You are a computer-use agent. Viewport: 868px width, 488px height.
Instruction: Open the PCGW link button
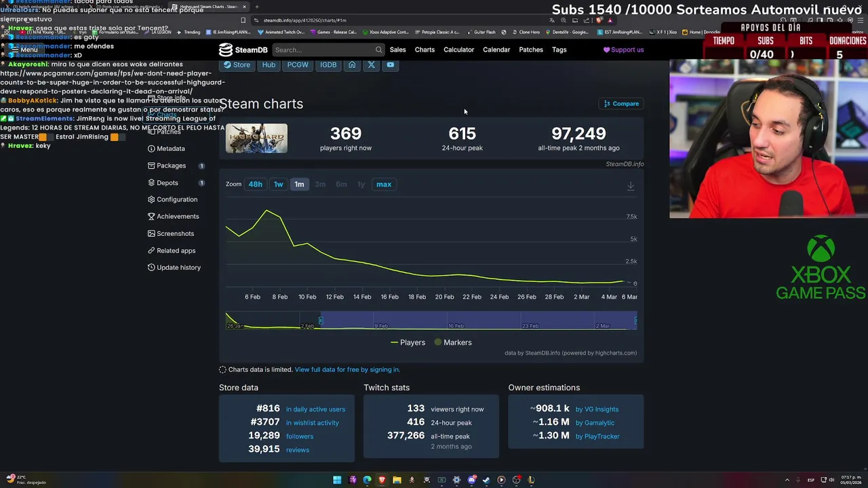(298, 65)
